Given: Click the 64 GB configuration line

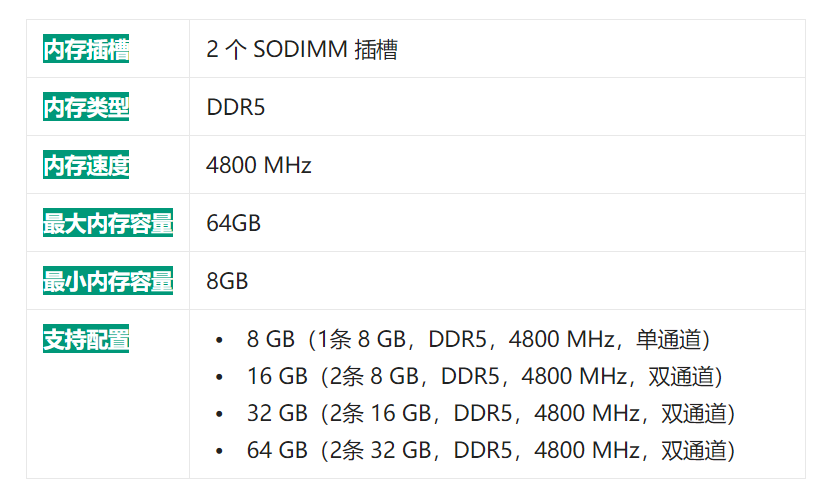Looking at the screenshot, I should pos(491,450).
